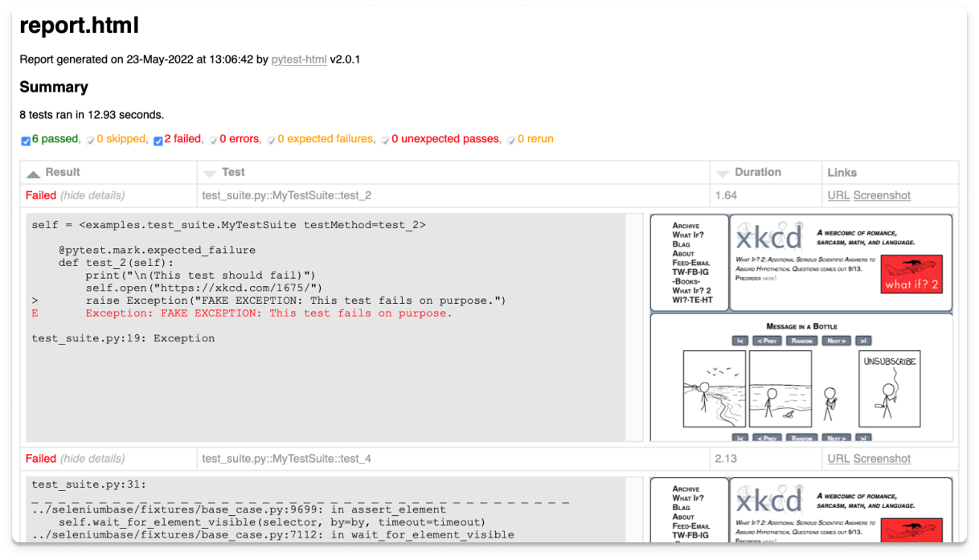
Task: Click the 'base_case.py:9699: in assert_element' line
Action: tap(239, 509)
